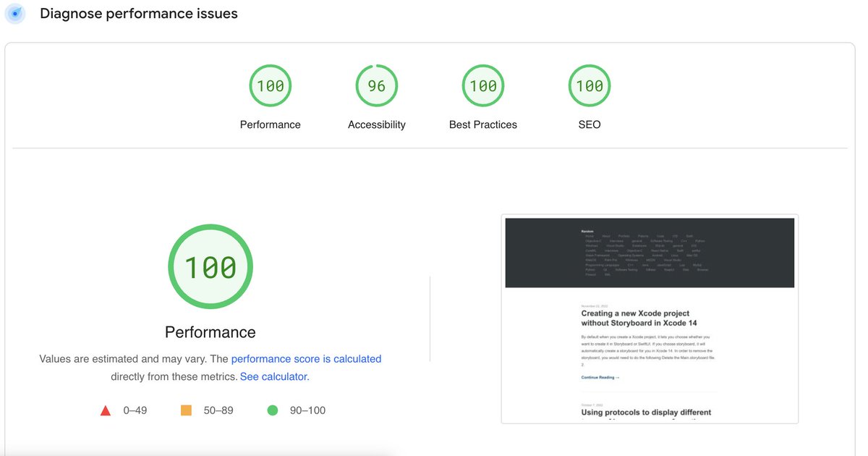
Task: Select the SEO category label
Action: click(589, 124)
